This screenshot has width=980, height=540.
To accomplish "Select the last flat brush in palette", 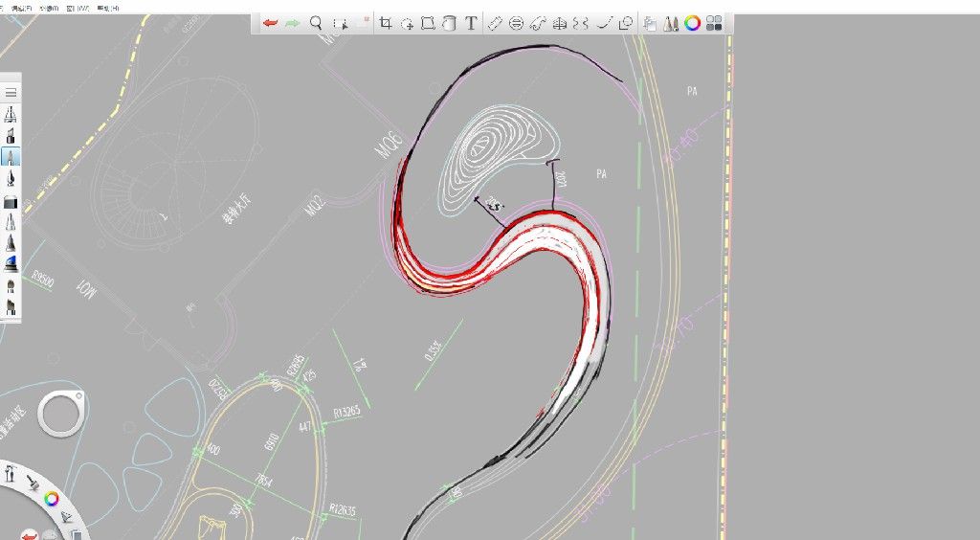I will pyautogui.click(x=11, y=307).
